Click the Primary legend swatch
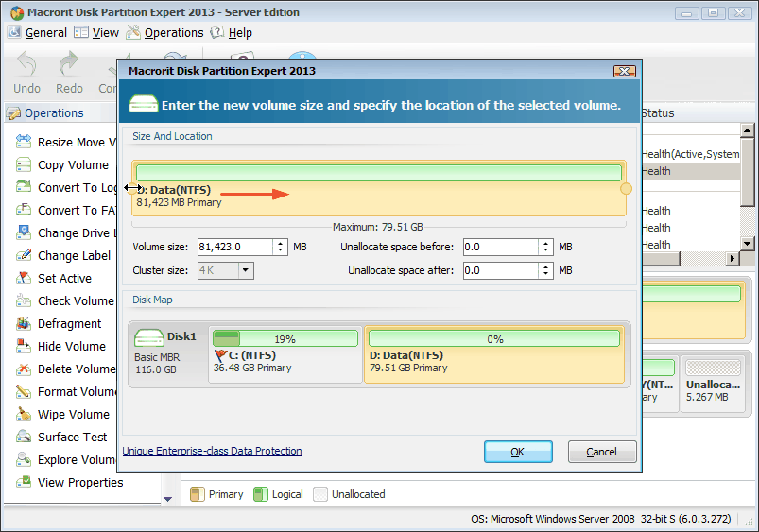759x532 pixels. 197,494
